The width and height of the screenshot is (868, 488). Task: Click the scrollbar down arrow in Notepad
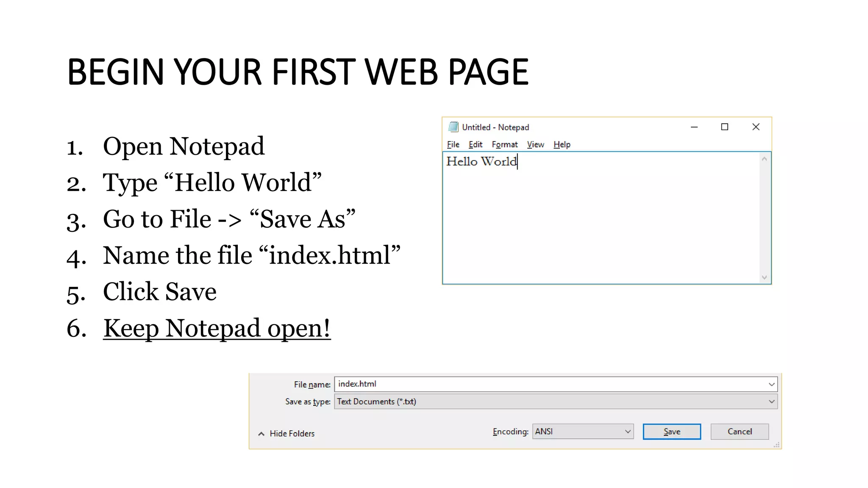tap(764, 277)
